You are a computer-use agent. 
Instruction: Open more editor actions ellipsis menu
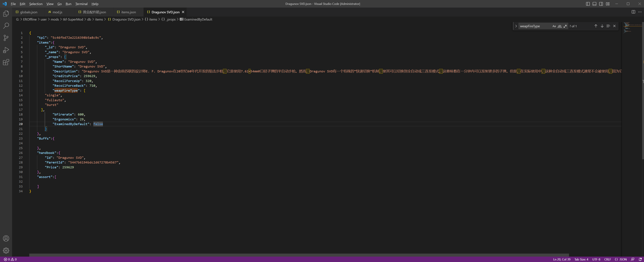click(x=640, y=12)
